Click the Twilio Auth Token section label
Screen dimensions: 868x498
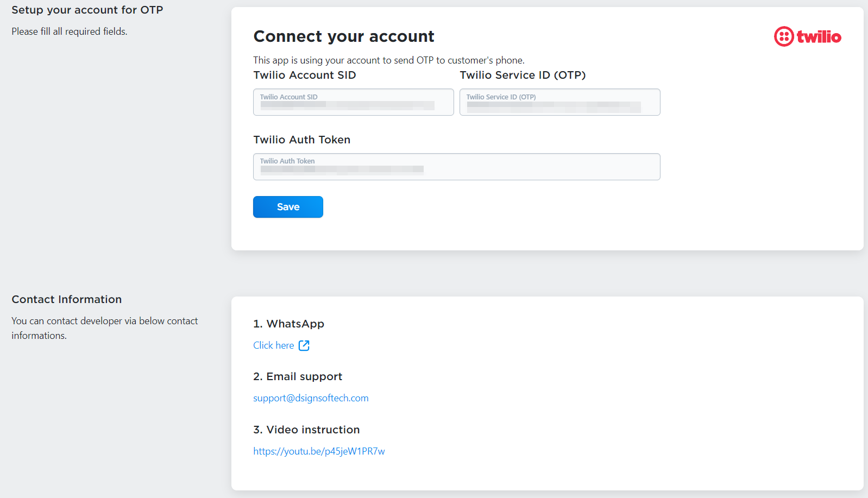pyautogui.click(x=302, y=140)
